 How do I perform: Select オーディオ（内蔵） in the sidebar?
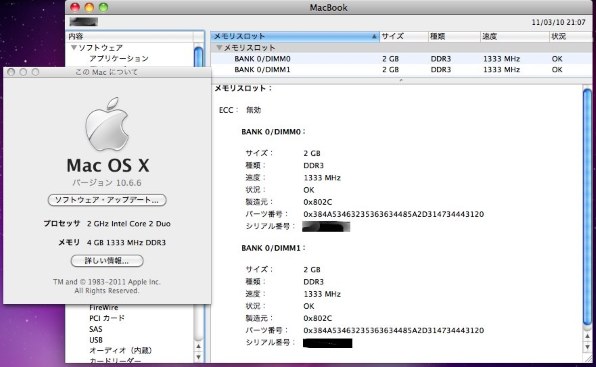click(120, 350)
